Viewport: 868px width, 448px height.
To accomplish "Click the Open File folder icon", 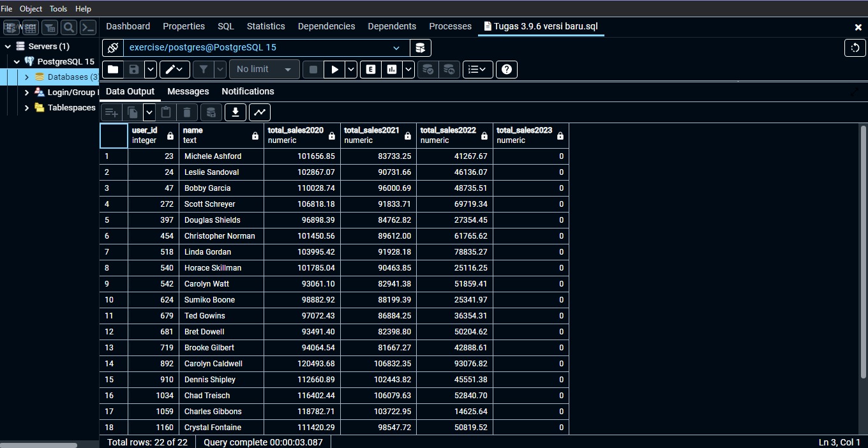I will (x=113, y=70).
